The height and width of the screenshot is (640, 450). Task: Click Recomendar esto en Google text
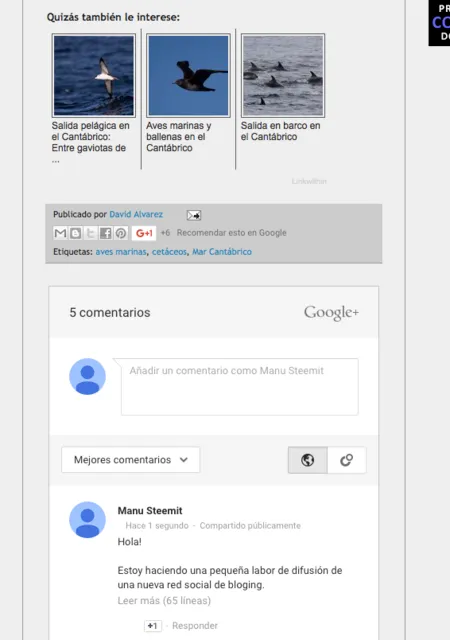point(232,233)
